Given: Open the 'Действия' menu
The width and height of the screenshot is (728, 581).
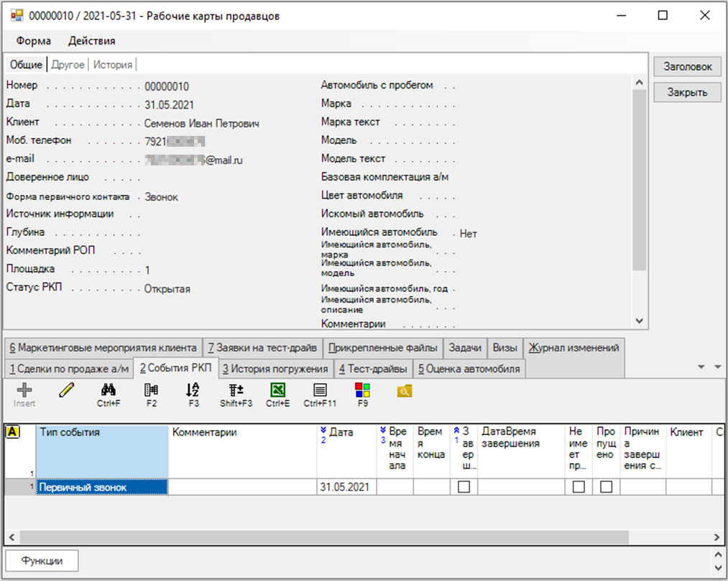Looking at the screenshot, I should pos(91,41).
